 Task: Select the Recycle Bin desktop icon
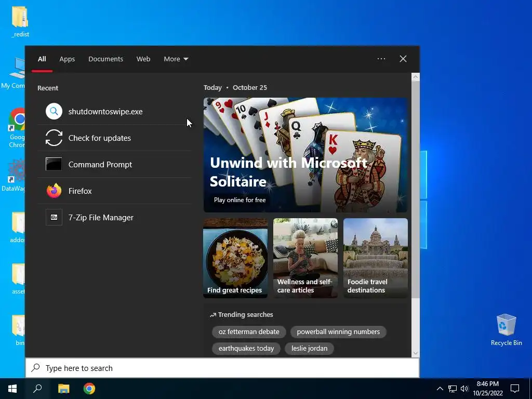click(506, 330)
